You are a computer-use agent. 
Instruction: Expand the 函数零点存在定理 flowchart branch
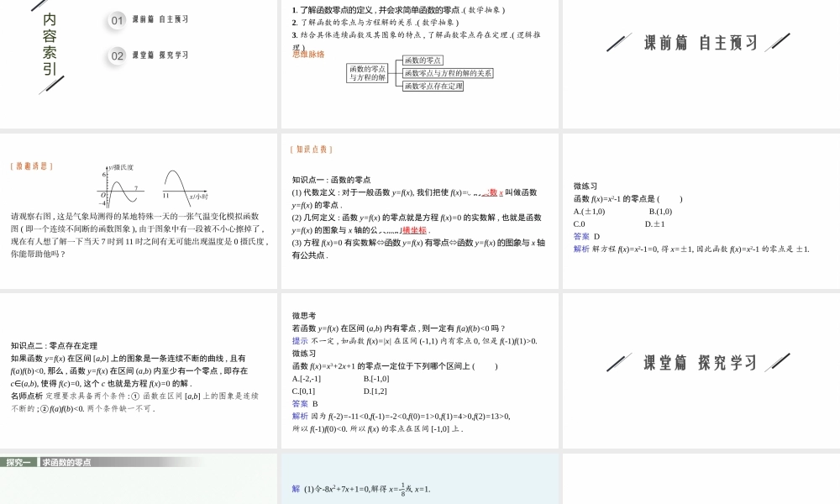[x=433, y=87]
